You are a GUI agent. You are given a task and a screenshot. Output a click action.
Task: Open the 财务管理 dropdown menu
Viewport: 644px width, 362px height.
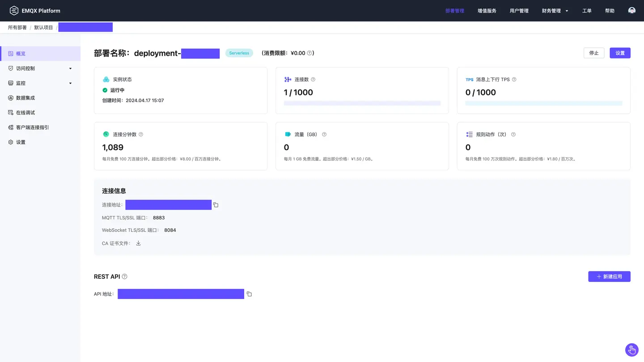[555, 10]
